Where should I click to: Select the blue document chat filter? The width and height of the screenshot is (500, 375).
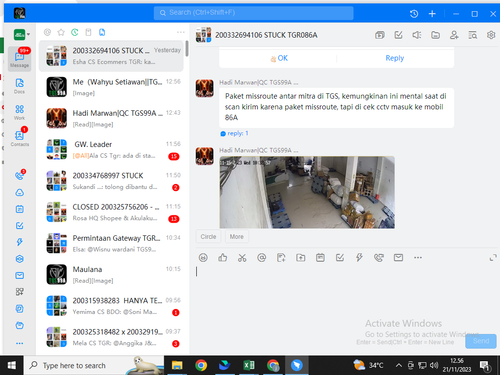click(102, 32)
